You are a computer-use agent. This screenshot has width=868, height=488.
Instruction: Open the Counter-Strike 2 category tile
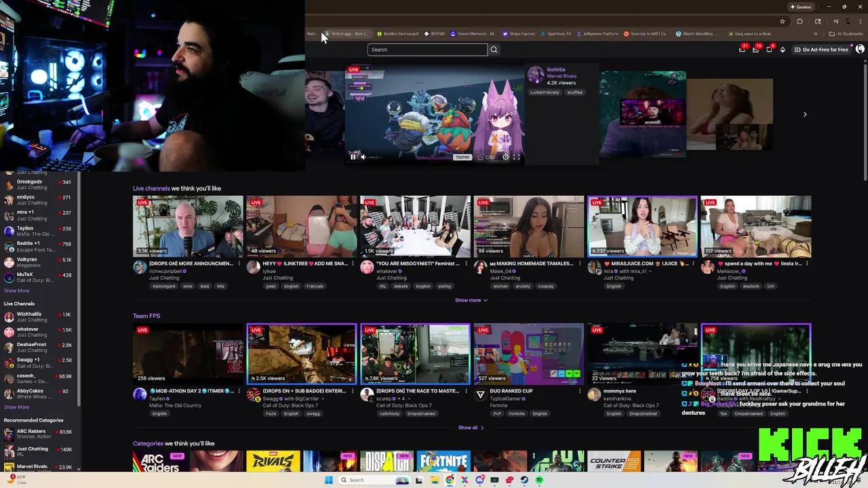coord(614,462)
